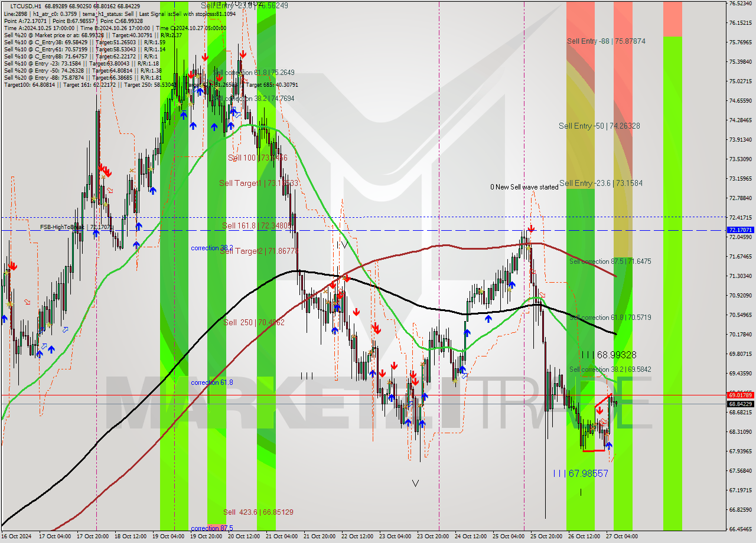Click '21 Oct 04:00' on the time axis
Image resolution: width=756 pixels, height=543 pixels.
(282, 537)
